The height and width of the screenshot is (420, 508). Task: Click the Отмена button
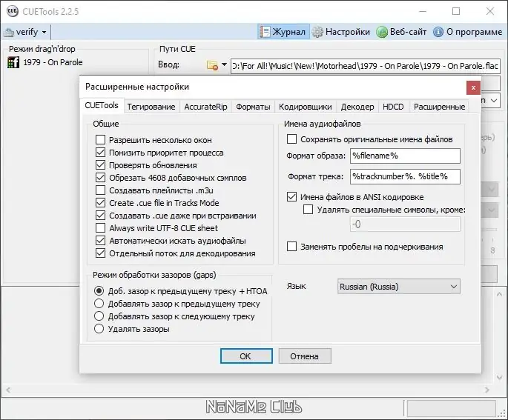pos(305,356)
